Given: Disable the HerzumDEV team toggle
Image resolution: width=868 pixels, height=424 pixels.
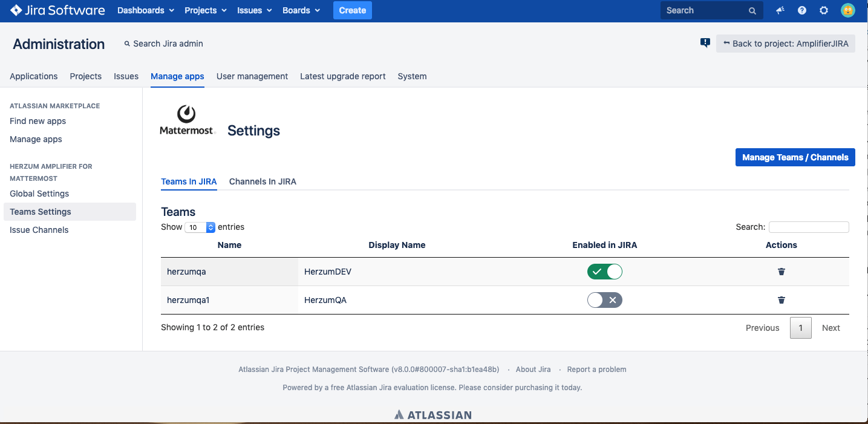Looking at the screenshot, I should point(604,272).
